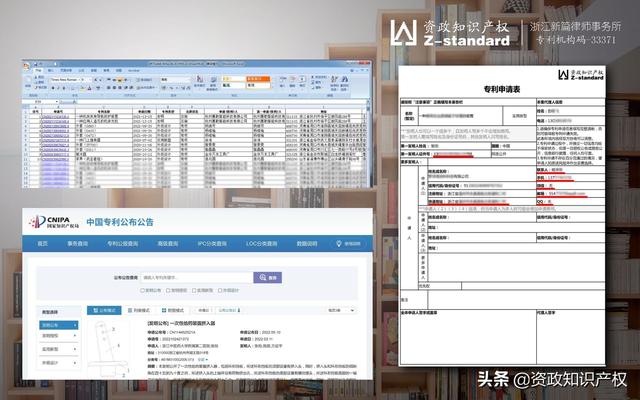Switch to 公布模式 view mode
640x400 pixels.
(x=104, y=310)
